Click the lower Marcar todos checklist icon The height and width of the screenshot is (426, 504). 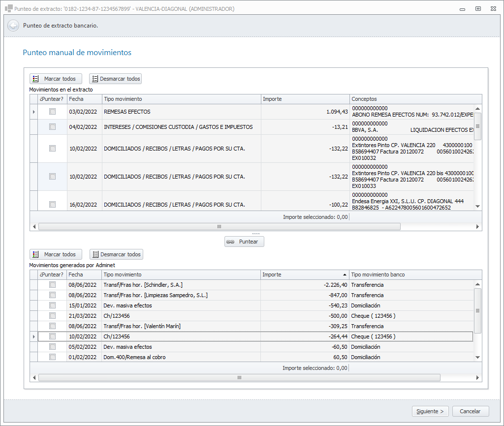[x=36, y=254]
